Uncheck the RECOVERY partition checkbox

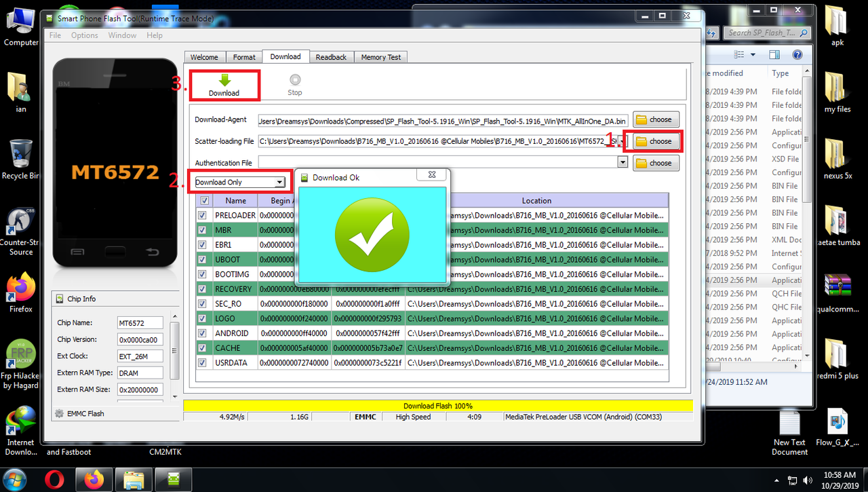202,289
